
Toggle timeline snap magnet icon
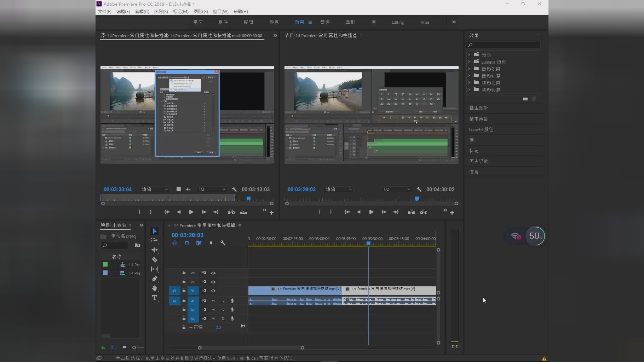[187, 243]
